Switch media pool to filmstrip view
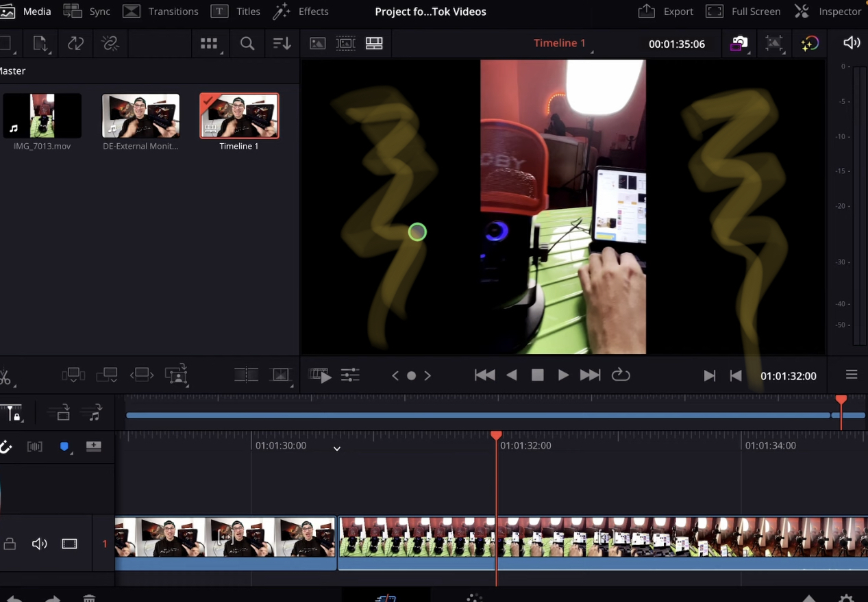The width and height of the screenshot is (868, 602). [x=345, y=43]
